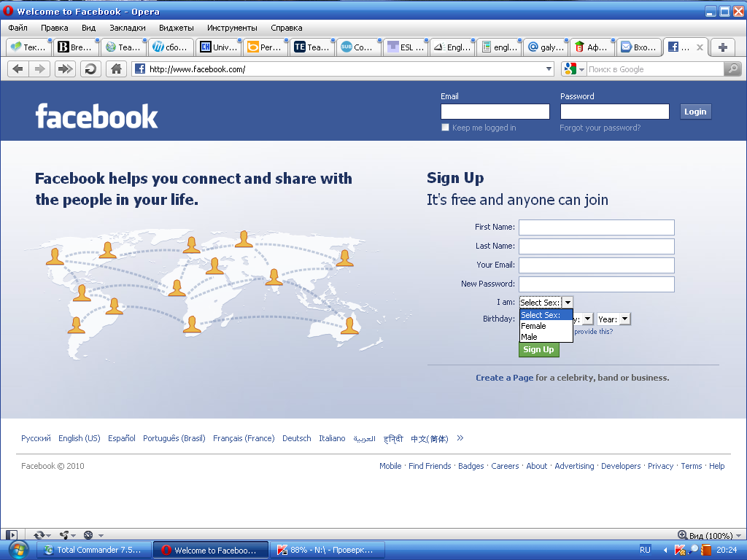Switch to the Univ... tab
Screen dimensions: 747x560
pyautogui.click(x=219, y=47)
